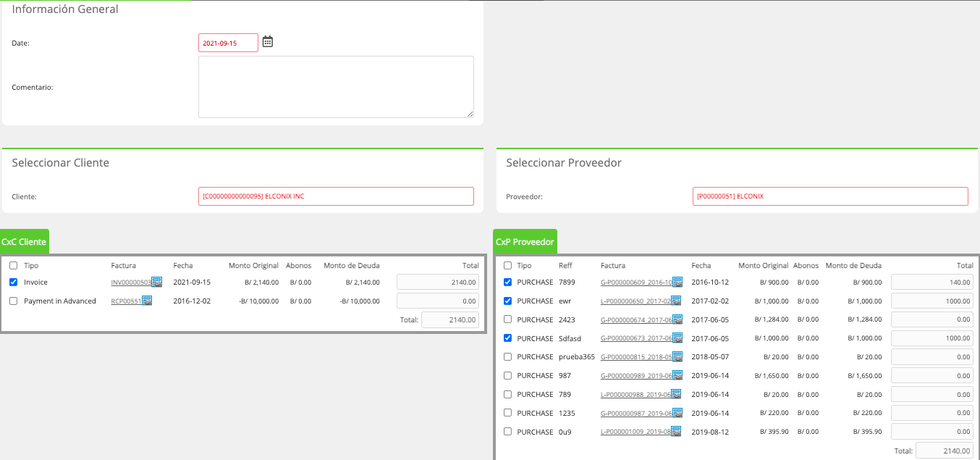Edit the total amount for purchase 2423
980x460 pixels.
tap(932, 319)
